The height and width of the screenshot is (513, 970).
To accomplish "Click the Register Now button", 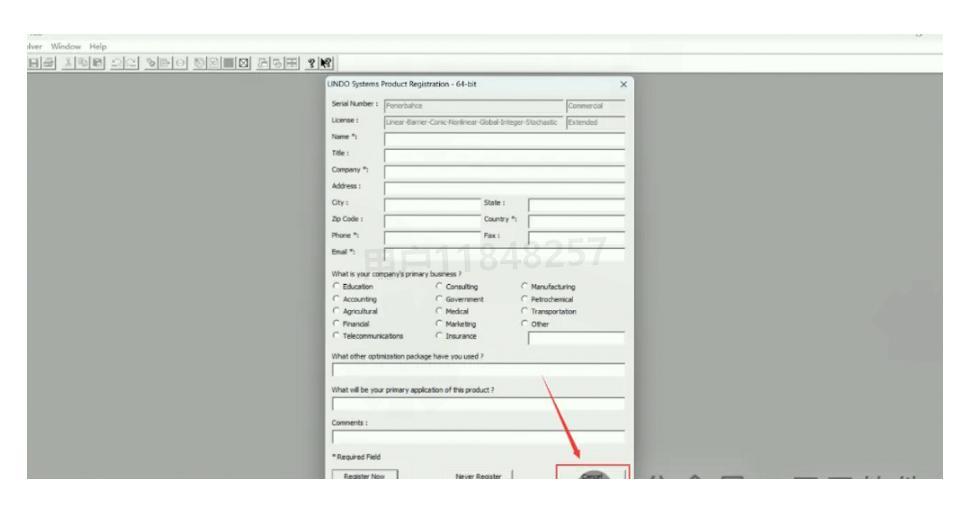I will pyautogui.click(x=364, y=475).
